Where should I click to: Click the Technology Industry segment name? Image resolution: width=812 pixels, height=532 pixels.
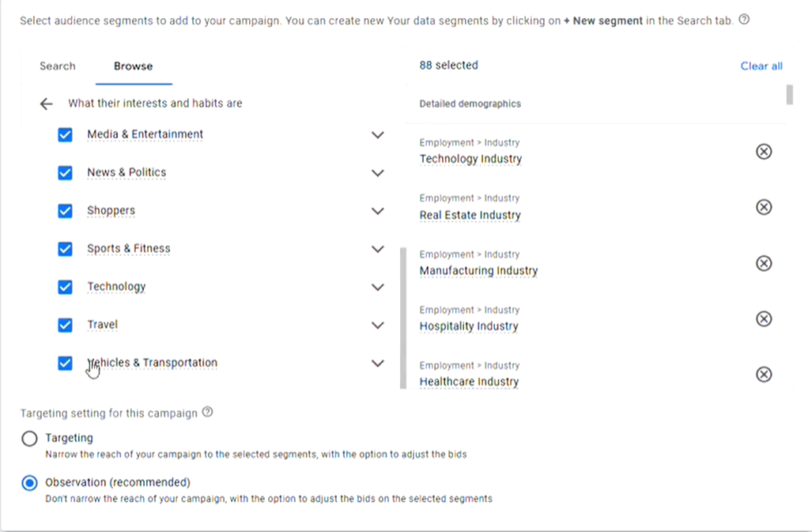470,159
